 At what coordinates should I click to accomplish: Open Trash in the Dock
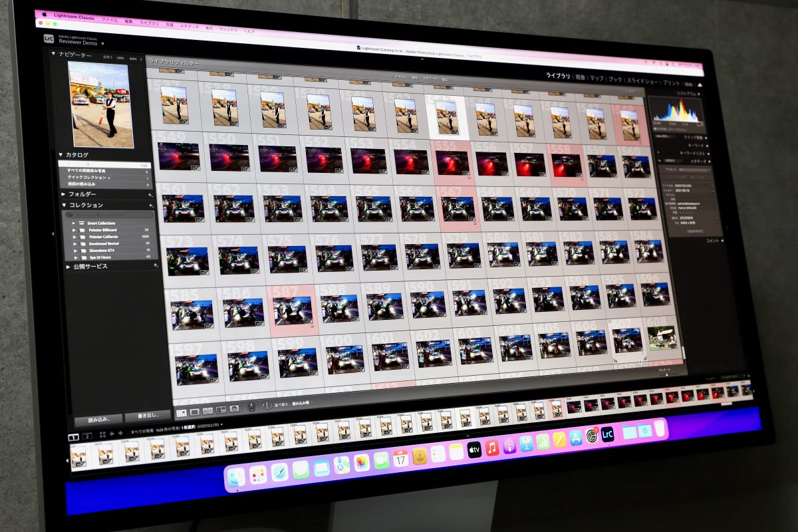(x=660, y=428)
